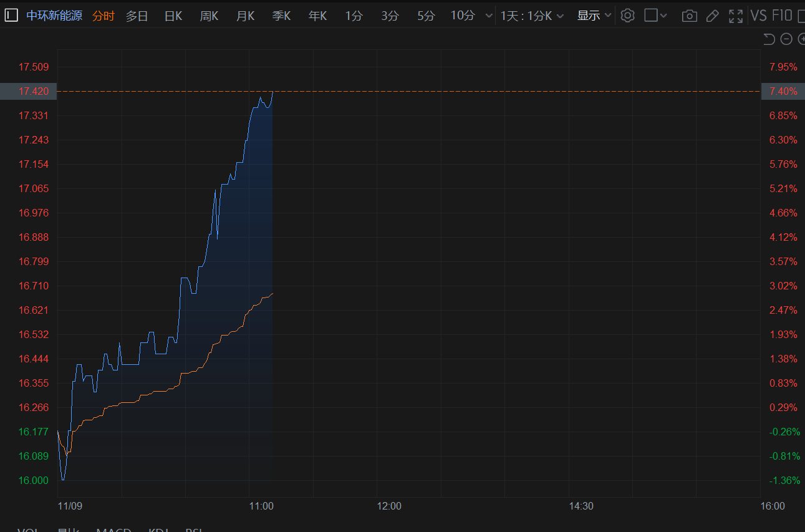Click the green 16.000 price label

(34, 480)
